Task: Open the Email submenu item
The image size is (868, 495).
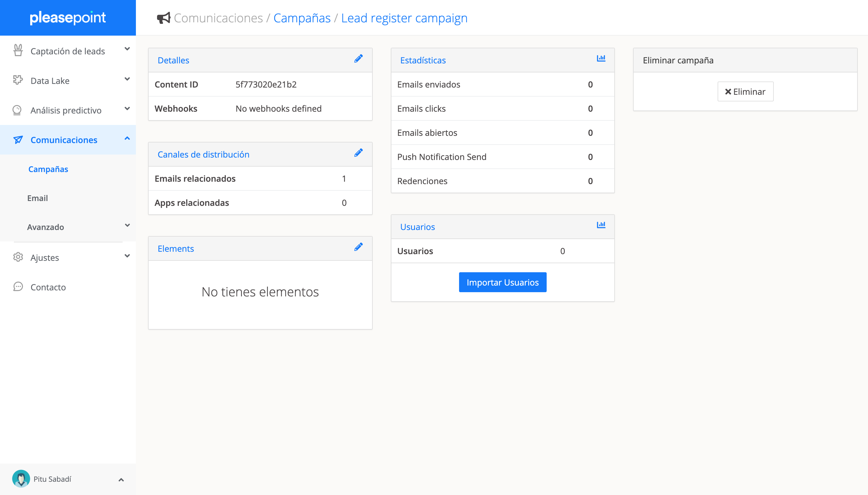Action: (37, 198)
